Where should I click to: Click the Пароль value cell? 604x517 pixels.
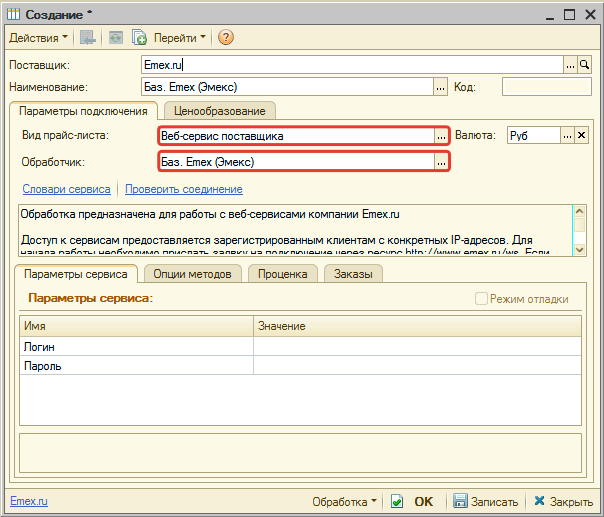(417, 365)
